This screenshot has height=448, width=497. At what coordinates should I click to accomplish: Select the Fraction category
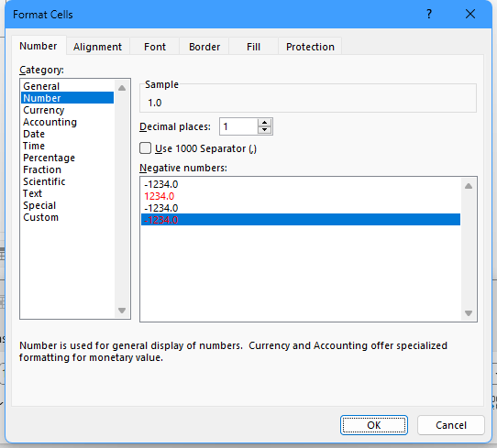click(x=67, y=169)
